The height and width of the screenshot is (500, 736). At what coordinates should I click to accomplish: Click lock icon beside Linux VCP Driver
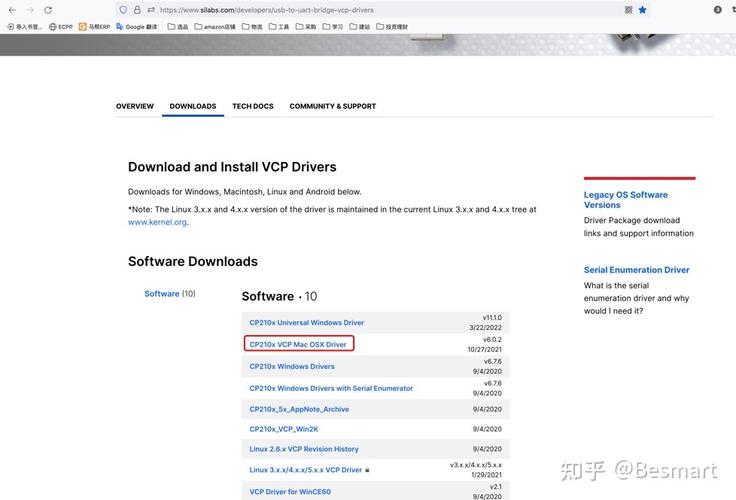[x=367, y=469]
